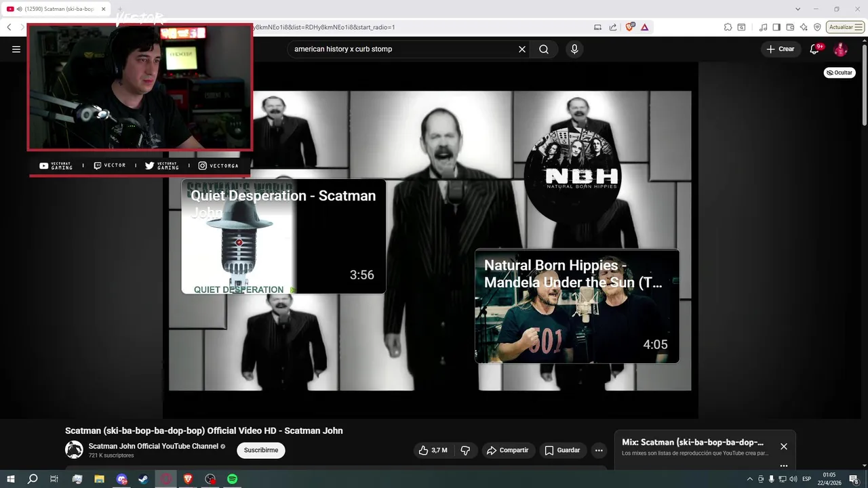
Task: Select the Scatman YouTube browser tab
Action: (x=56, y=9)
